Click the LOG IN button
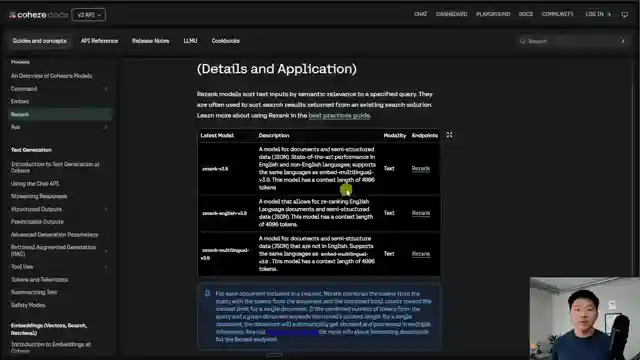 [598, 14]
